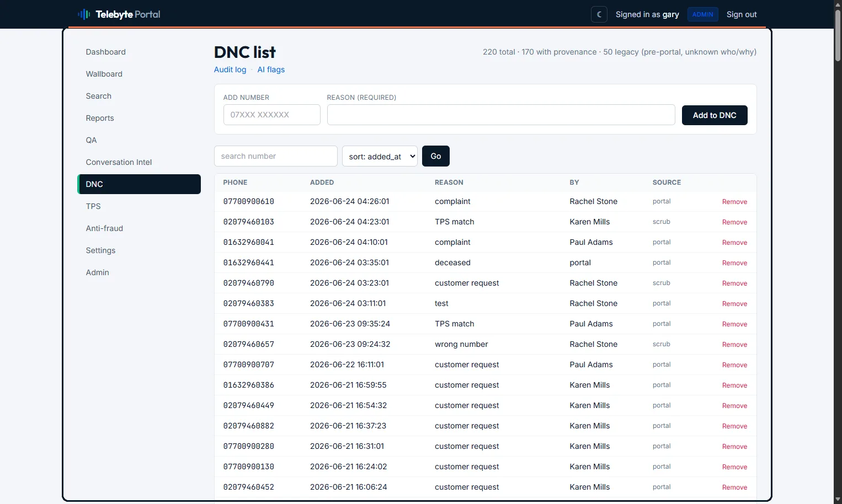Click the SOURCE column header
Screen dimensions: 842x504
667,183
